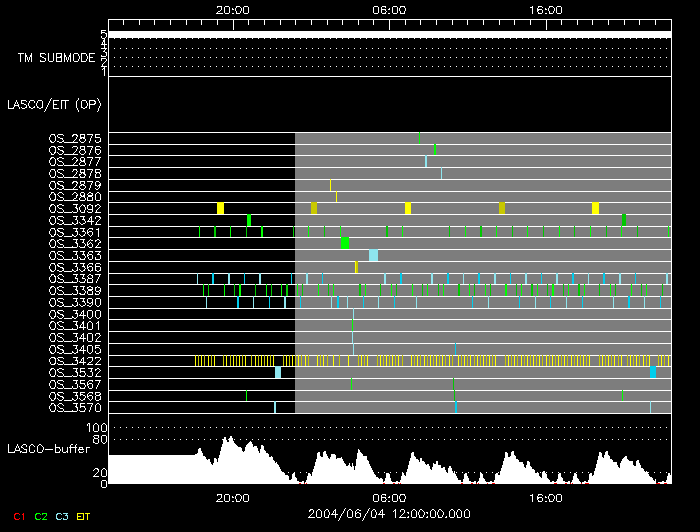Select the leftmost cyan block in the OS_3532 row
Screen dimensions: 700x532
point(278,372)
